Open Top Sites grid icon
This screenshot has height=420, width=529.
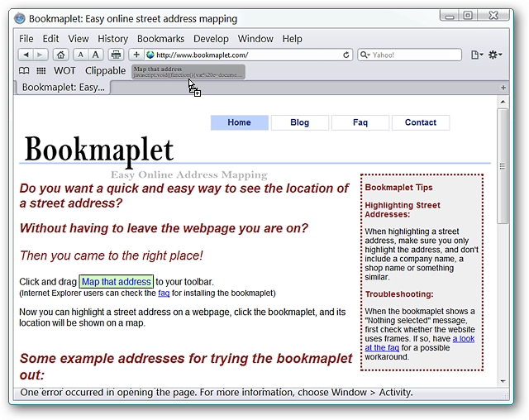[x=41, y=70]
